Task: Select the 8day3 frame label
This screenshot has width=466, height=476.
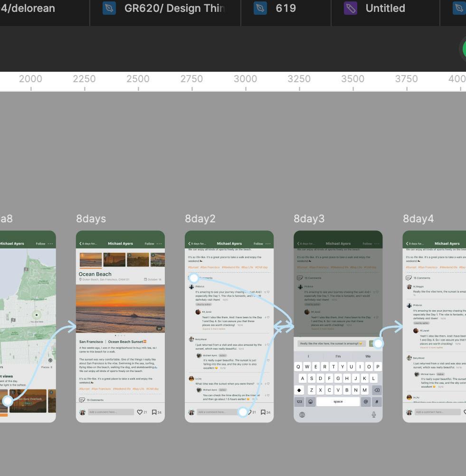Action: click(309, 219)
